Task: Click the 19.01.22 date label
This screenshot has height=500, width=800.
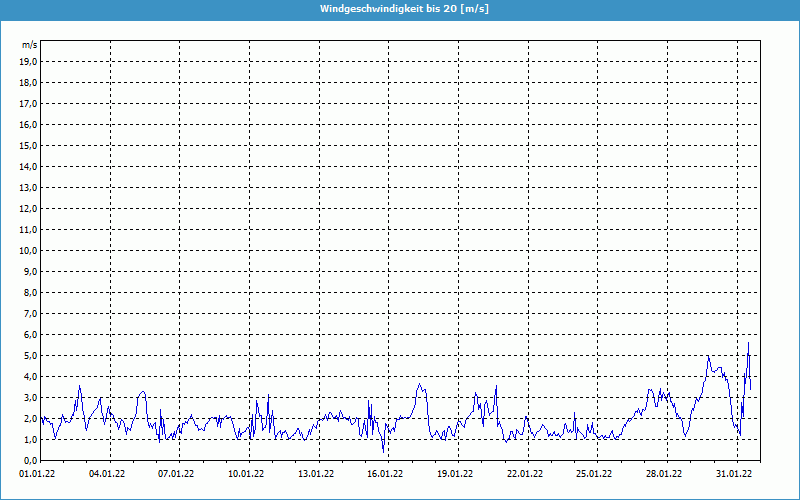Action: [456, 475]
